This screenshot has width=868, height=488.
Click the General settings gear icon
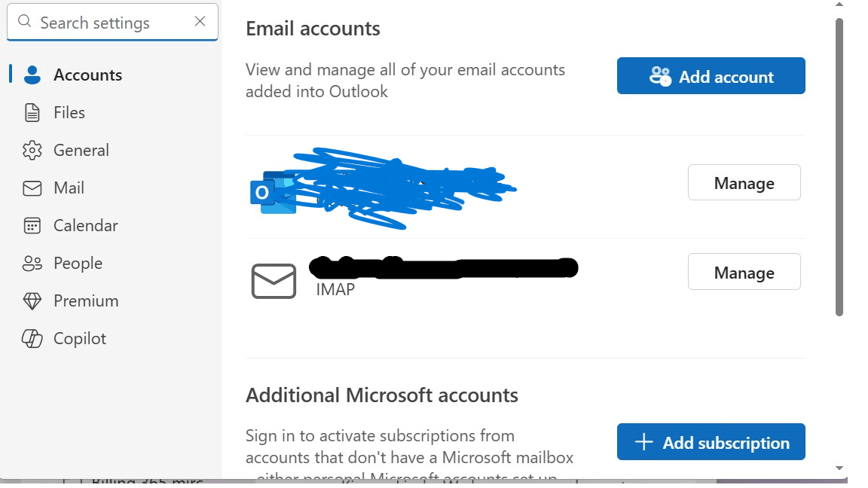[x=32, y=150]
